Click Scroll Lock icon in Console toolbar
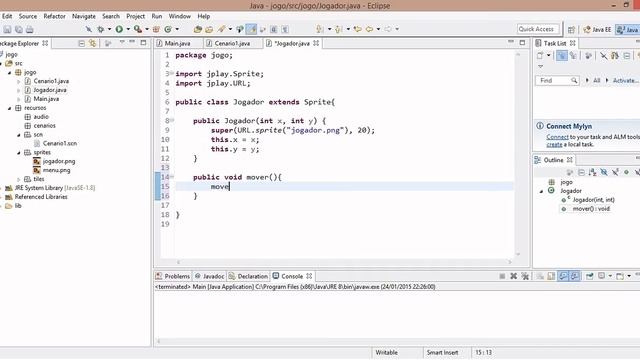Image resolution: width=640 pixels, height=360 pixels. (x=551, y=276)
